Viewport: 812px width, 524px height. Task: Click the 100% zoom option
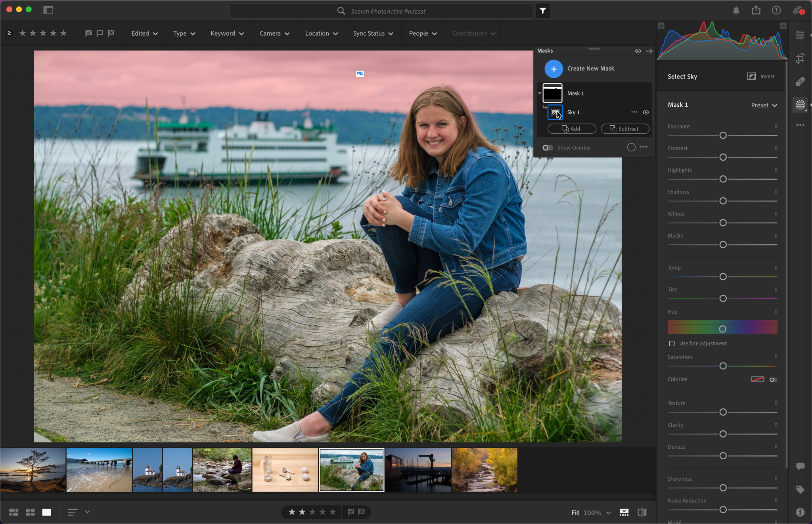click(592, 513)
